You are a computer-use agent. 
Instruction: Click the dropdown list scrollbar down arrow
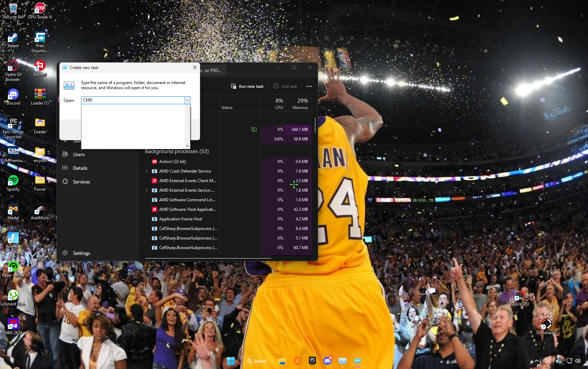pyautogui.click(x=187, y=146)
